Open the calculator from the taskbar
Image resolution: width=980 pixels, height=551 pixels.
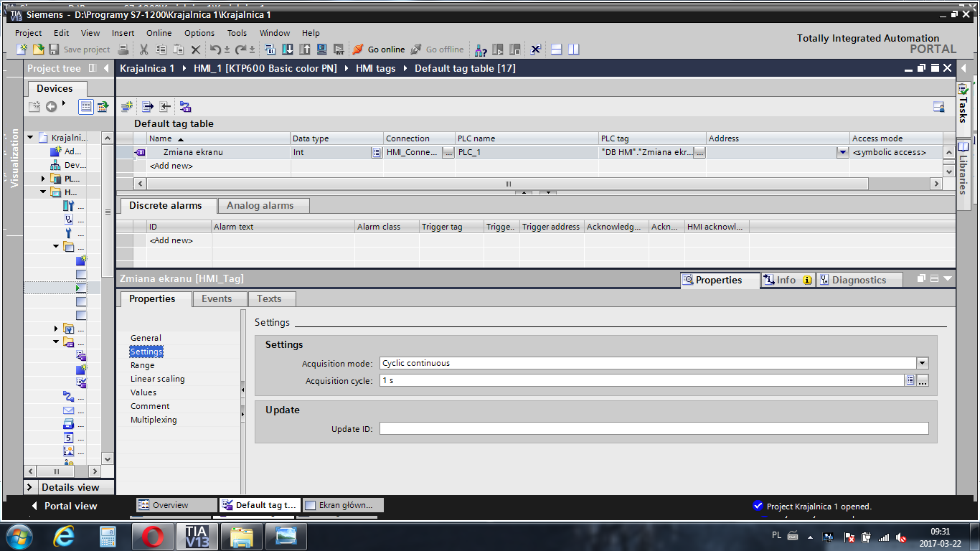pyautogui.click(x=108, y=536)
